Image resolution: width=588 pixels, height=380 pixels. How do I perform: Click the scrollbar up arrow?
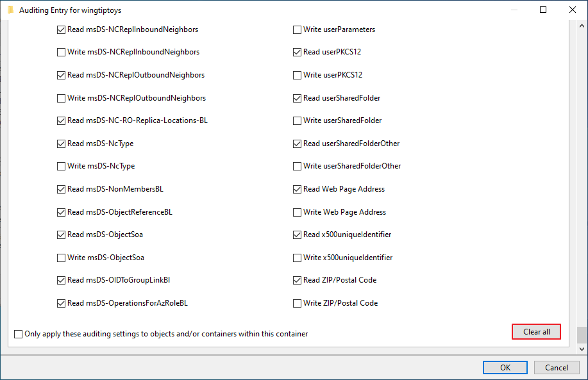tap(582, 26)
